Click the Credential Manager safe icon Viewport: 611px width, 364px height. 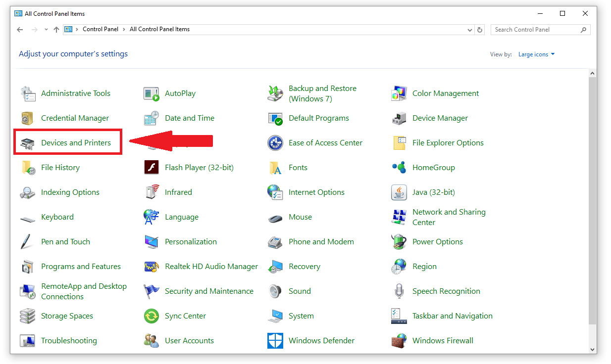28,118
